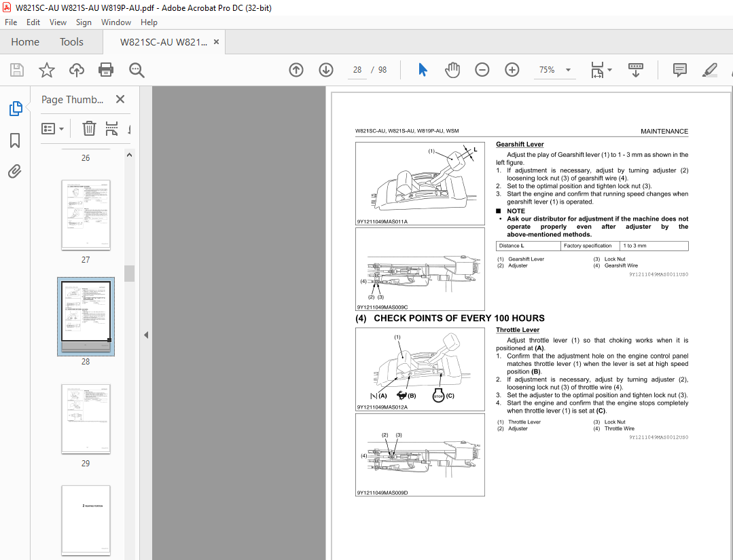Go to the next page arrow
The image size is (733, 560).
click(x=326, y=70)
